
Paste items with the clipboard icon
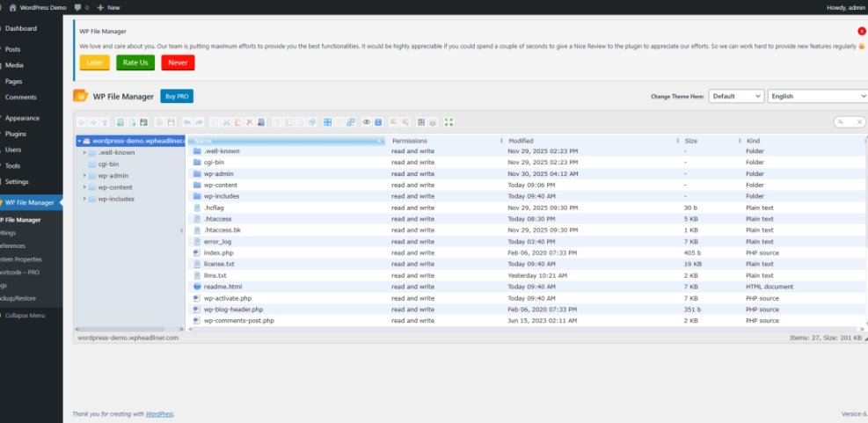pyautogui.click(x=237, y=122)
